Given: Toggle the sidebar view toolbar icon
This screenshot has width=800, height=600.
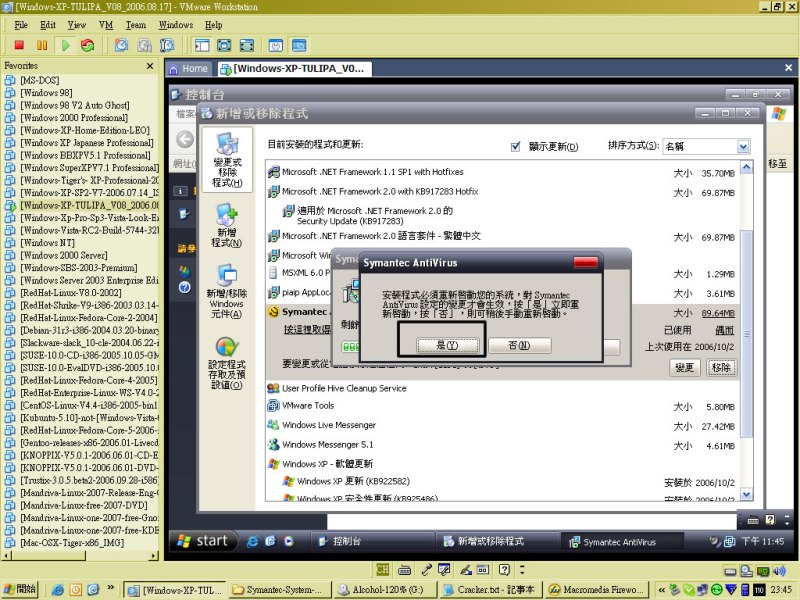Looking at the screenshot, I should coord(202,45).
